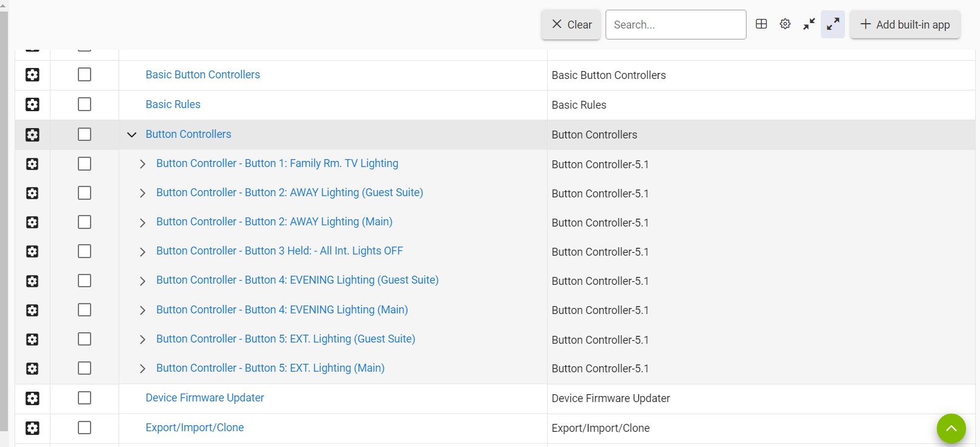
Task: Open Button 4: EVENING Lighting (Guest Suite) link
Action: tap(297, 280)
